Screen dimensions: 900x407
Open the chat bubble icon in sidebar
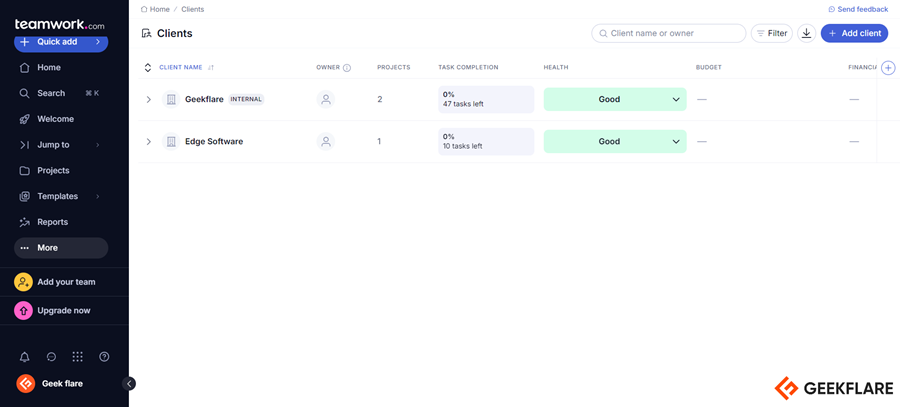(x=51, y=357)
